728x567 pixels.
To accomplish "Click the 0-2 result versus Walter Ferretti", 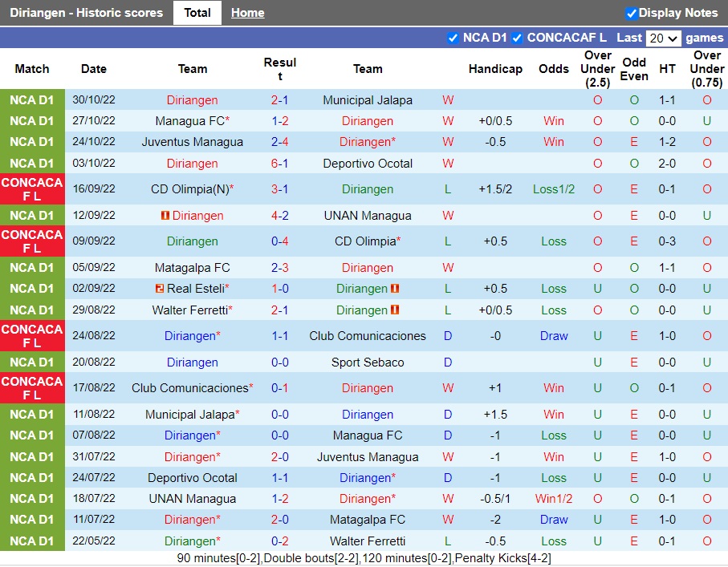I will click(280, 541).
